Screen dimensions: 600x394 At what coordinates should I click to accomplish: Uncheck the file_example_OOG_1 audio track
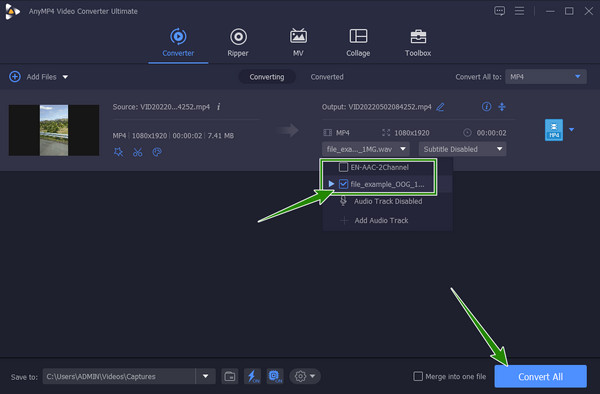tap(343, 184)
